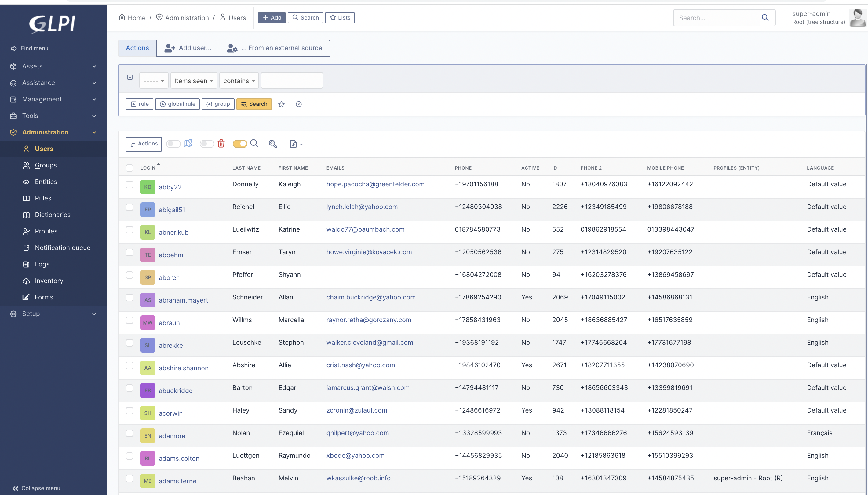Screen dimensions: 868x495
Task: Check the box for user abigail51
Action: (129, 207)
